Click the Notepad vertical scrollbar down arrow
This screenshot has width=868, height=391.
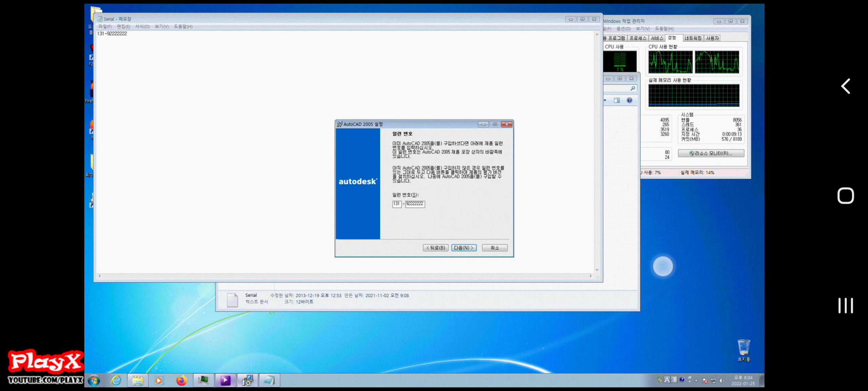pos(597,270)
